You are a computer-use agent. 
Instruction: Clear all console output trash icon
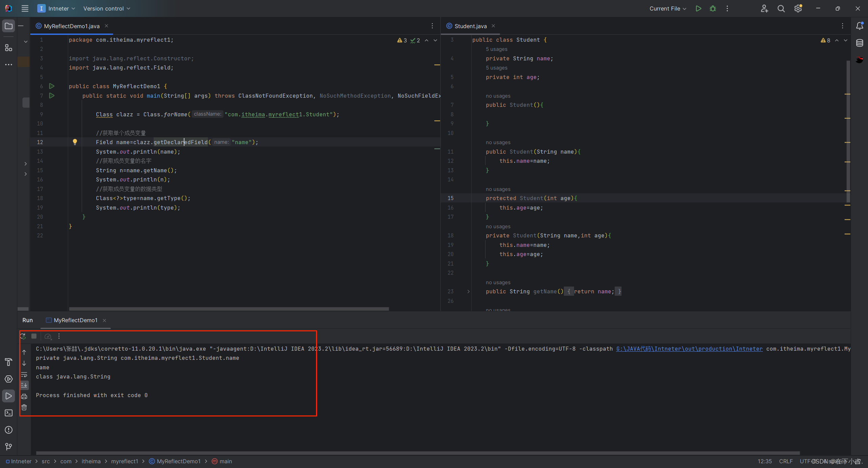[24, 407]
